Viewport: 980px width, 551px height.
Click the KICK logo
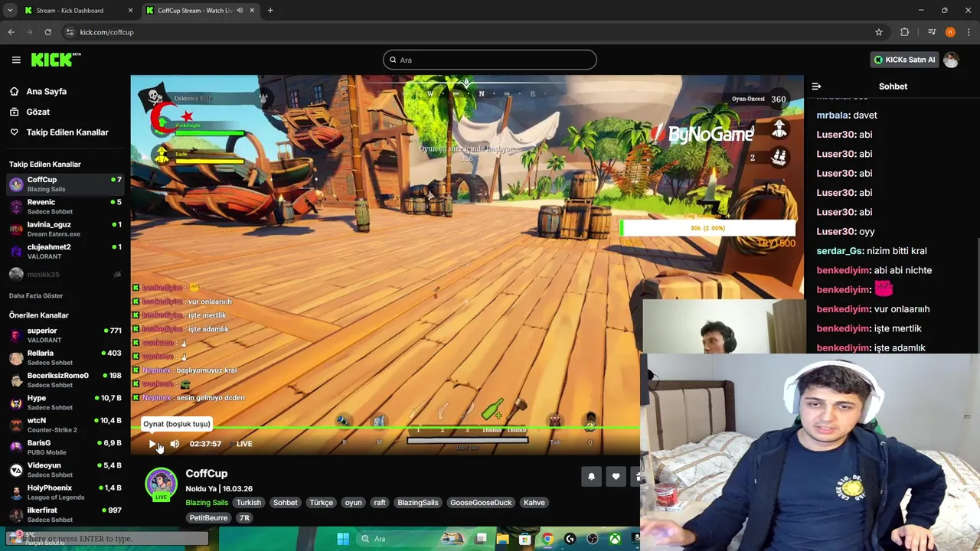[56, 60]
